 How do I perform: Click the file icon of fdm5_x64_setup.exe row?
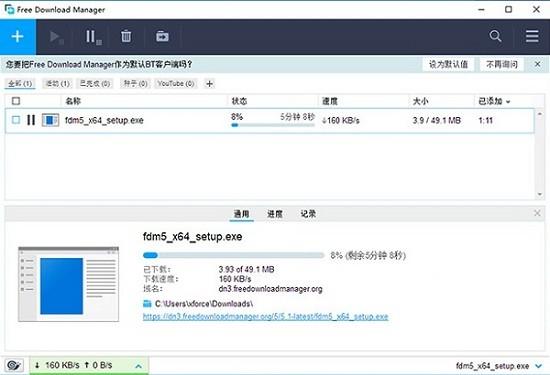50,120
